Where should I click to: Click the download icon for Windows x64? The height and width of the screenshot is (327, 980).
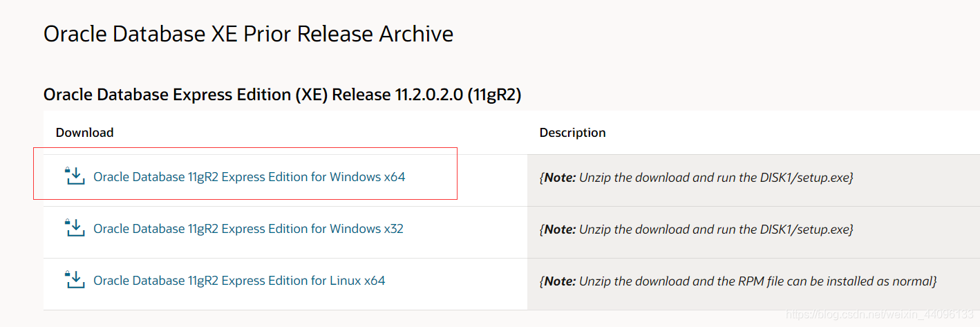74,176
